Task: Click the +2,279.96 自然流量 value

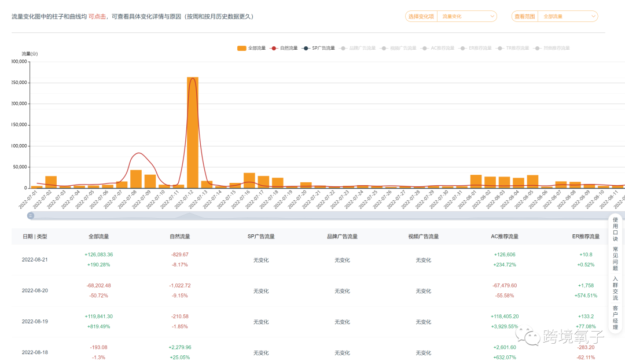Action: 180,347
